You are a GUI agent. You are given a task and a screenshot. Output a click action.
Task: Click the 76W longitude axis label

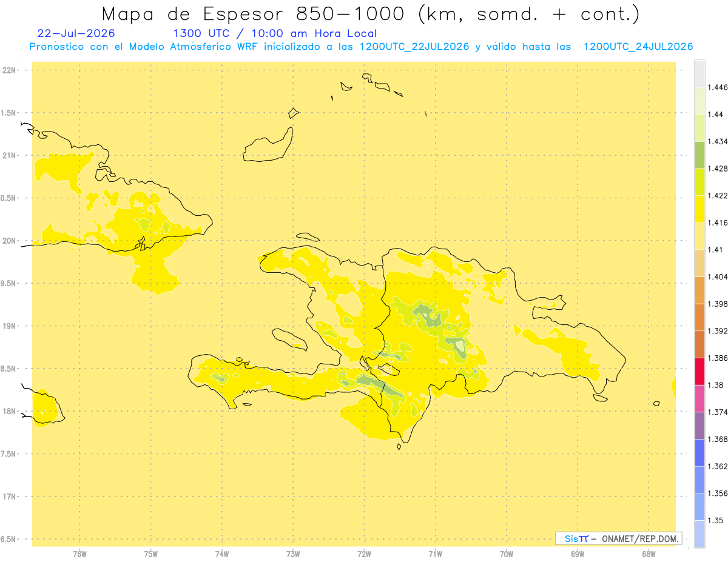[x=79, y=554]
